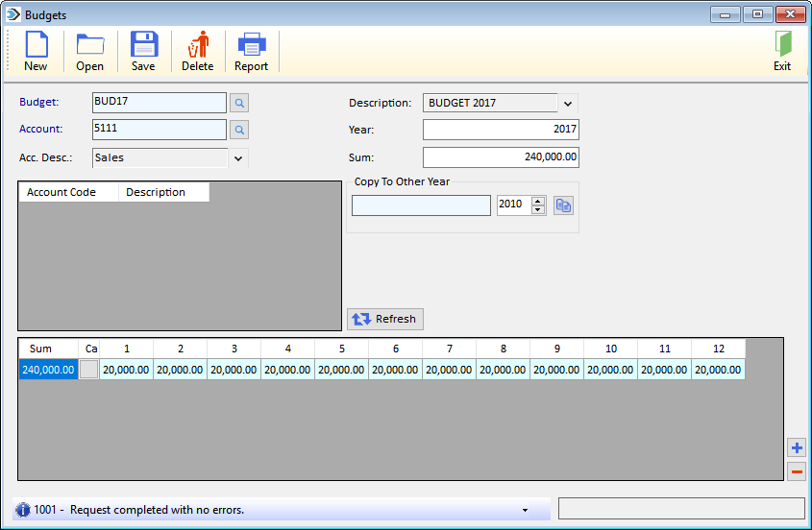Remove a row with the red minus icon

coord(797,471)
